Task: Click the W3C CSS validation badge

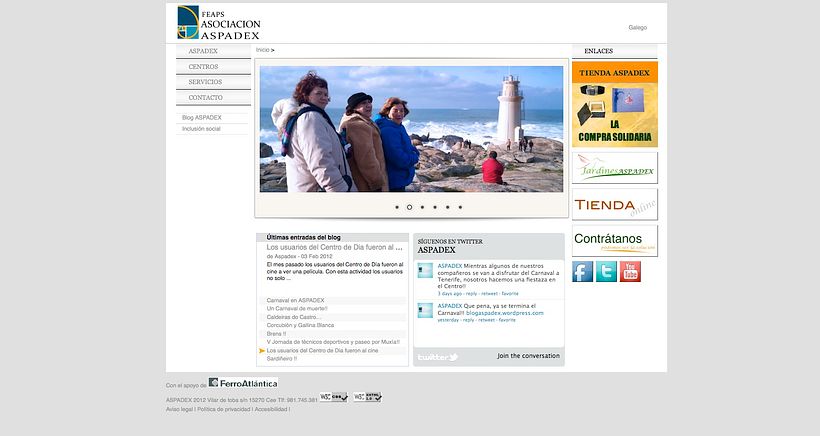Action: pos(334,397)
